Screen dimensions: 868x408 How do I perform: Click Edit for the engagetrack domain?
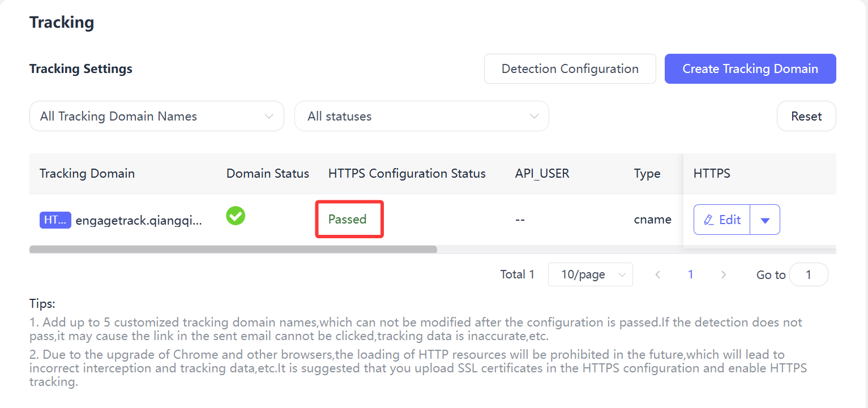tap(722, 220)
